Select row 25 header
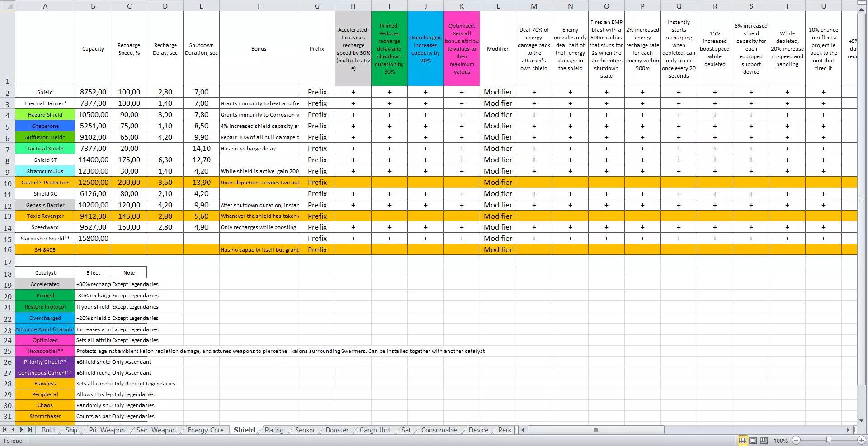Screen dimensions: 868x446 (7, 351)
